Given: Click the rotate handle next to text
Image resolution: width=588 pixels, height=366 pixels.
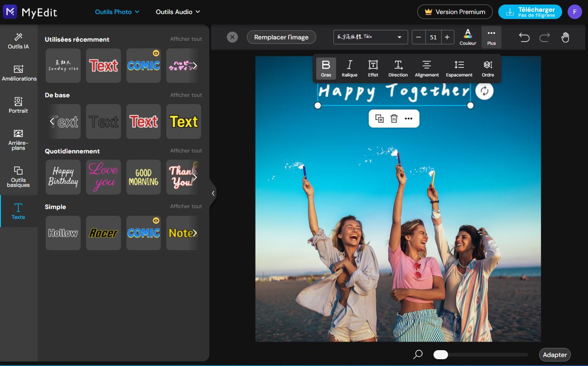Looking at the screenshot, I should (x=485, y=91).
